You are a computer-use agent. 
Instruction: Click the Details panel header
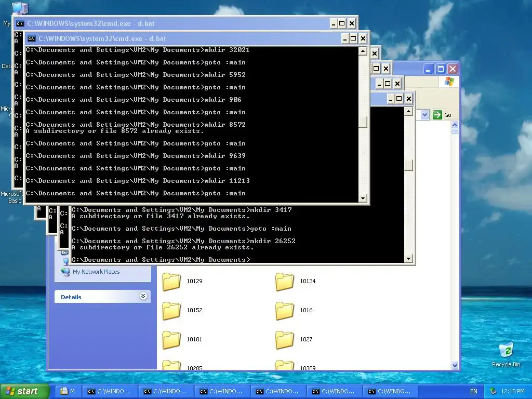click(102, 297)
